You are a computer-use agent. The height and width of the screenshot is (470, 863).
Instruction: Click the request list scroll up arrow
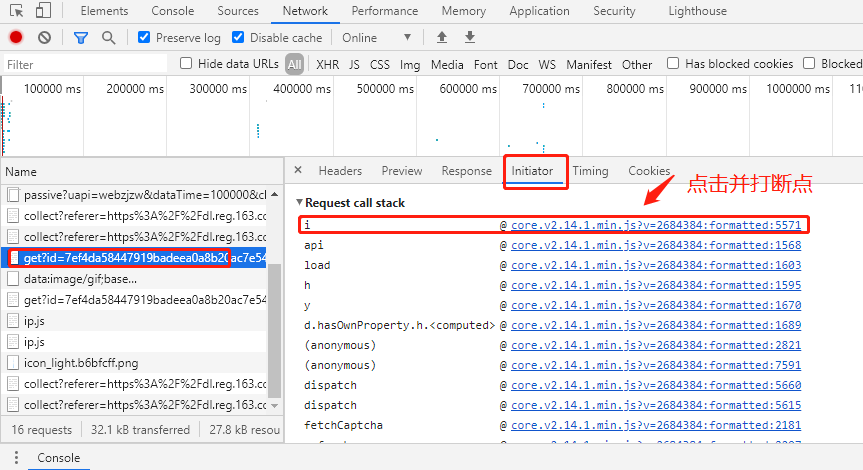[x=274, y=194]
